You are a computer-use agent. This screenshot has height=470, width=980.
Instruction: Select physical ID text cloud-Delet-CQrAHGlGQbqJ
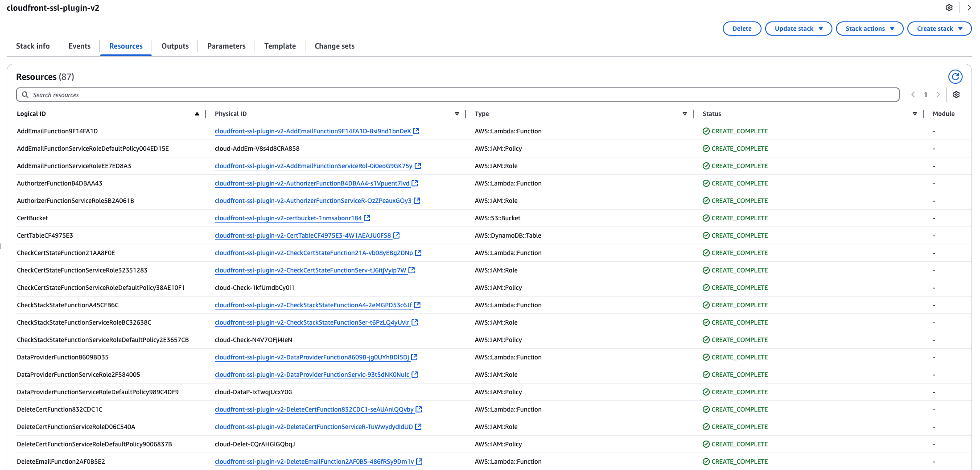click(255, 444)
